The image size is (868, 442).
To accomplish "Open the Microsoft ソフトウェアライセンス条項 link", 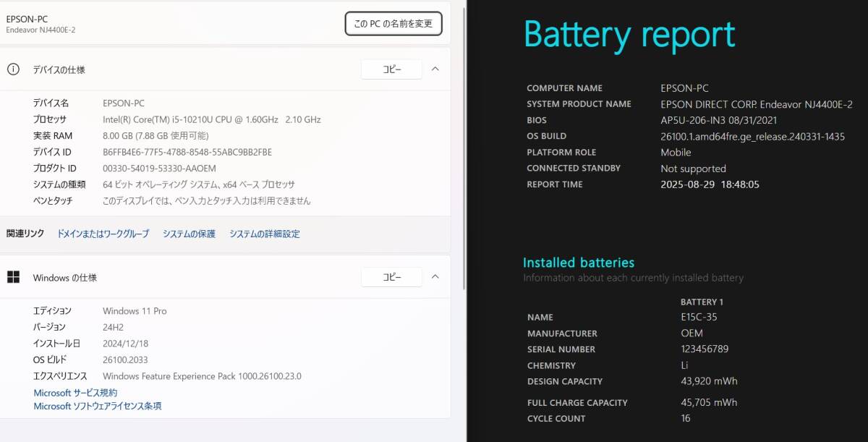I will pos(98,407).
